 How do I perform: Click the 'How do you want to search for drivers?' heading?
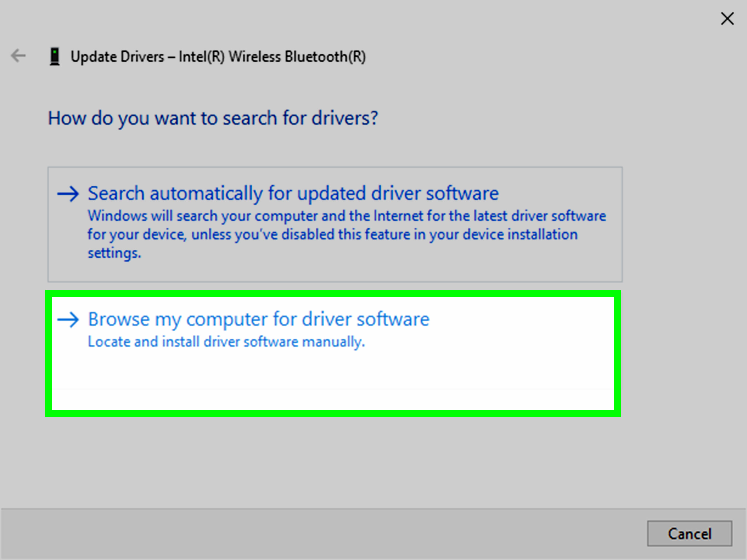213,119
